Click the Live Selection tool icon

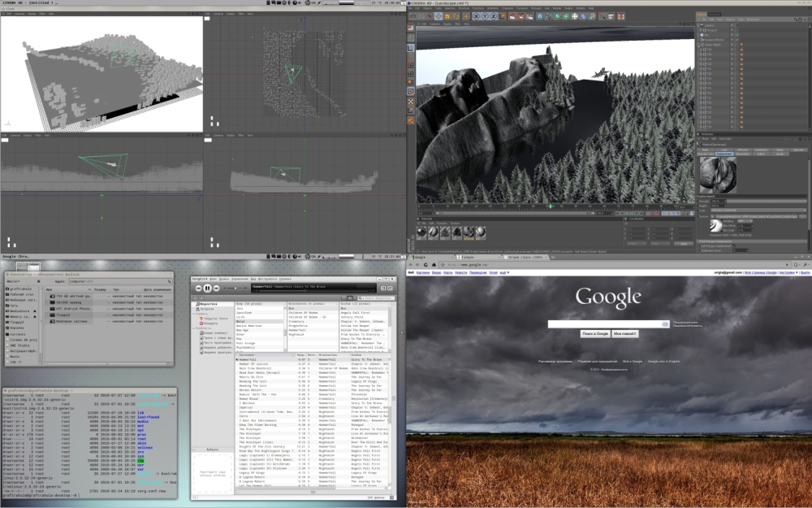pos(430,16)
